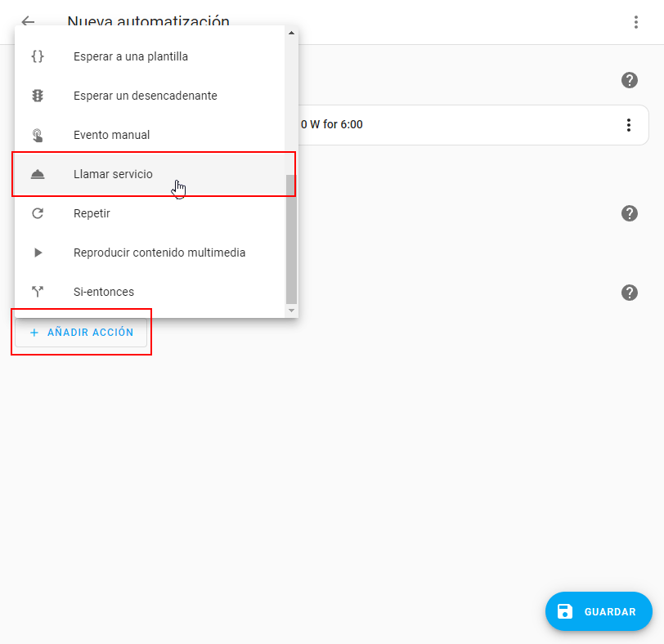Open the page's top-right three-dot menu

636,22
